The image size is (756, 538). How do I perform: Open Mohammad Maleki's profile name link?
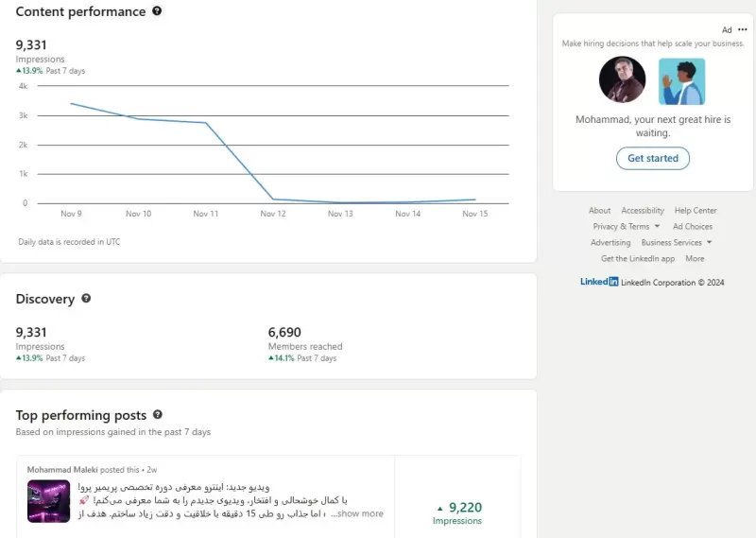[x=62, y=470]
